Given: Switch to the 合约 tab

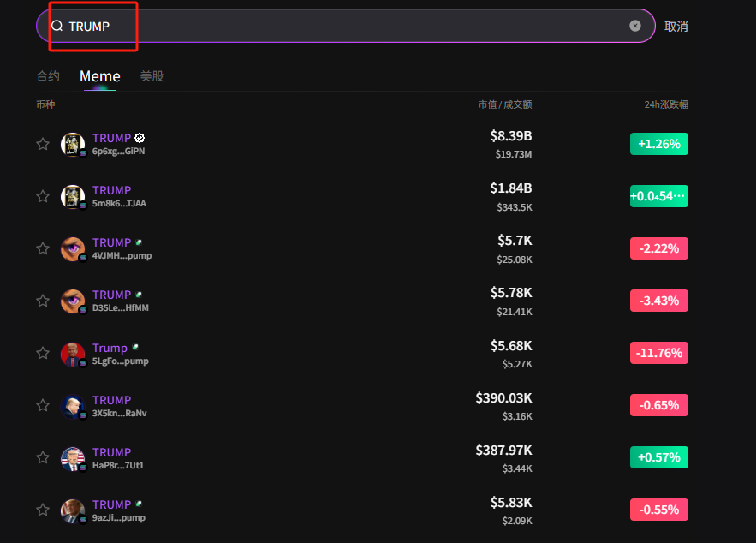Looking at the screenshot, I should pyautogui.click(x=48, y=75).
